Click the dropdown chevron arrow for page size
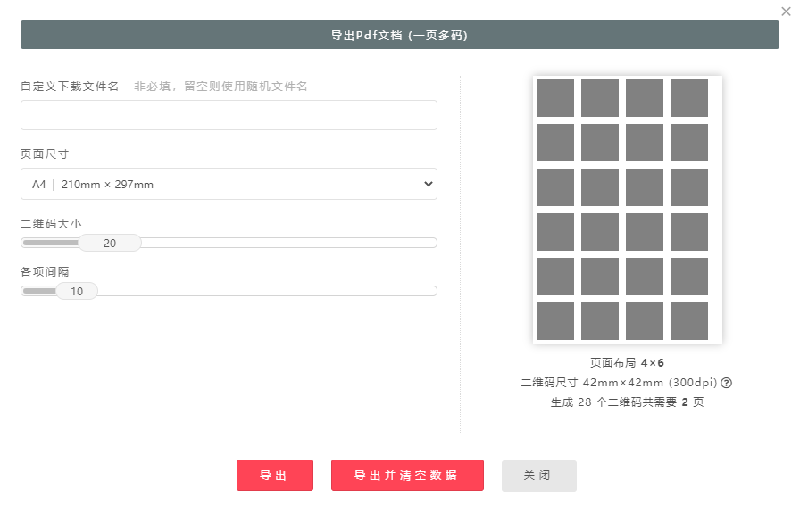800x514 pixels. pos(428,184)
